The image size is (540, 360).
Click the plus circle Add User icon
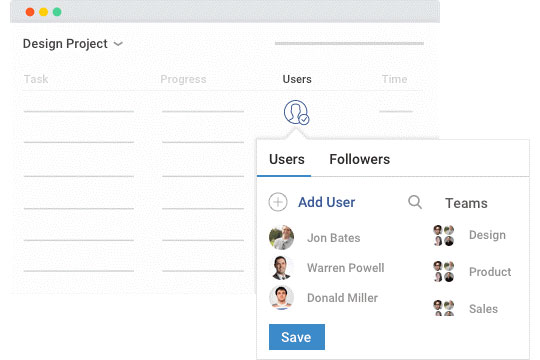tap(278, 202)
